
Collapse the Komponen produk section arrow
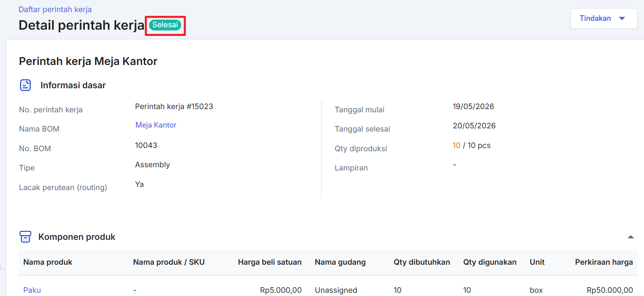(631, 237)
